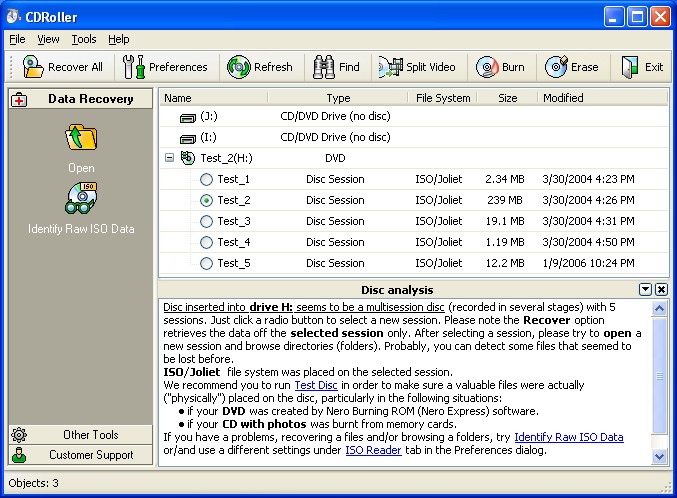677x498 pixels.
Task: Select the Test_5 session radio button
Action: [x=207, y=263]
